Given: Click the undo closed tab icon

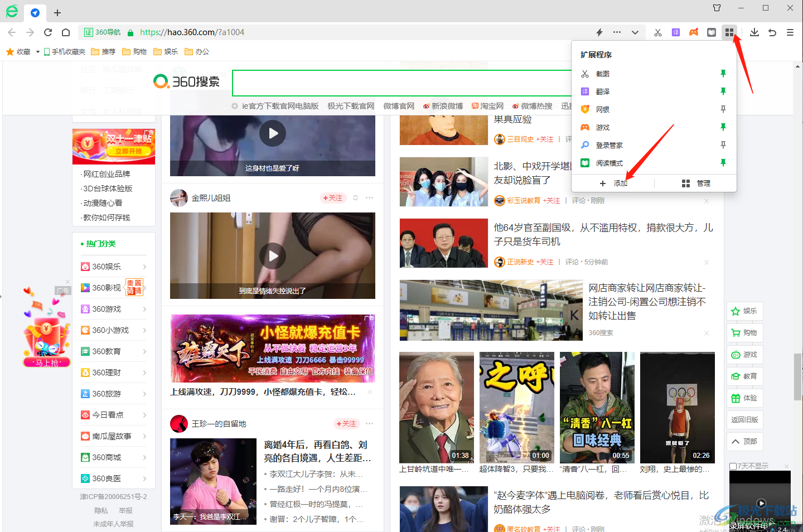Looking at the screenshot, I should 772,32.
